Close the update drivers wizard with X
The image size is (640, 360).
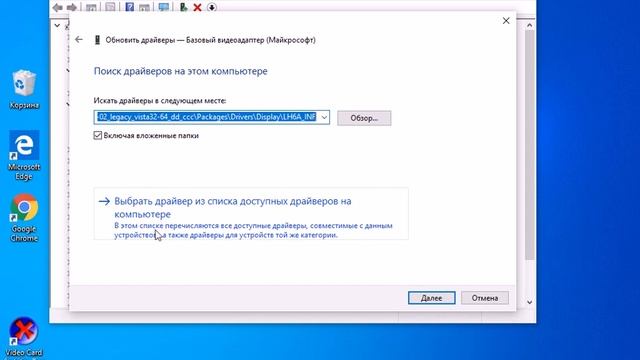pos(506,21)
